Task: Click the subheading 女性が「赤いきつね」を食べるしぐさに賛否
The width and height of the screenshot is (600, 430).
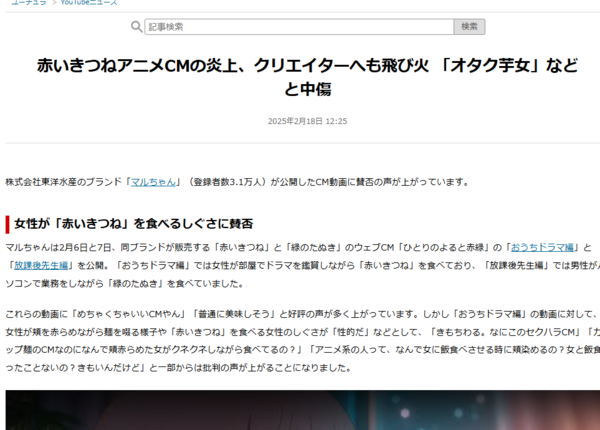Action: [134, 224]
